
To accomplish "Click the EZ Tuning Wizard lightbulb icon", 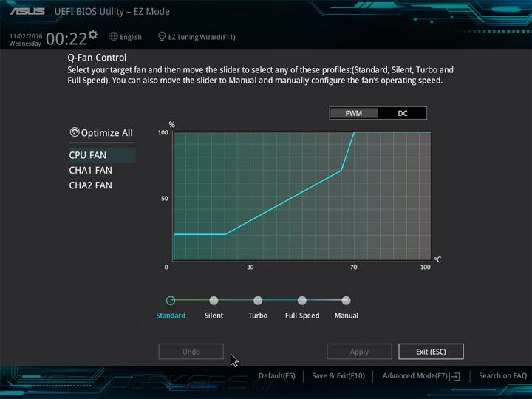I will tap(162, 37).
